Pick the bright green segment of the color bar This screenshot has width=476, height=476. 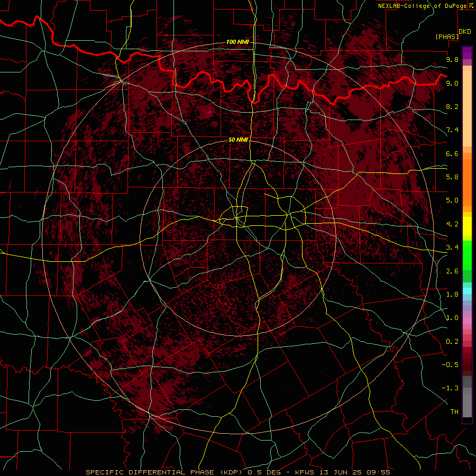click(x=467, y=255)
